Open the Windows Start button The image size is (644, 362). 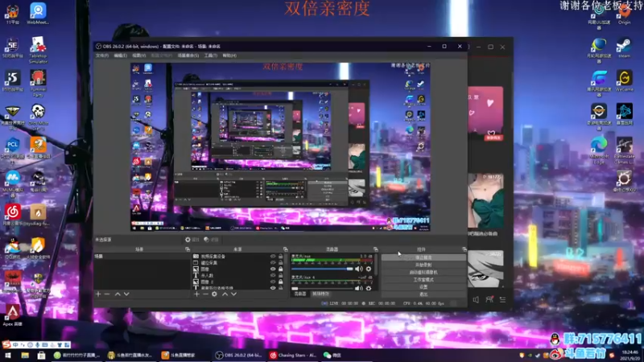coord(7,356)
